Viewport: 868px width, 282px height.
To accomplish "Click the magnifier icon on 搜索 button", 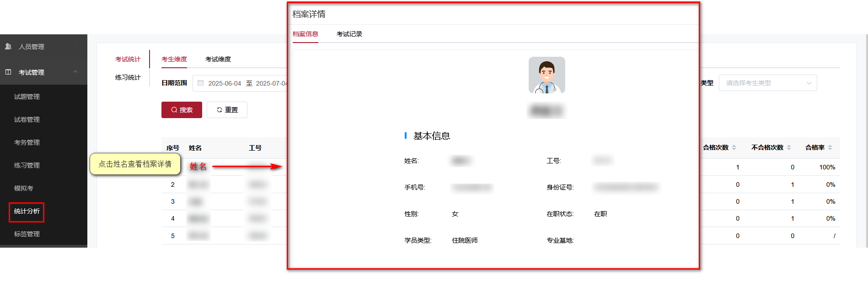I will (174, 110).
